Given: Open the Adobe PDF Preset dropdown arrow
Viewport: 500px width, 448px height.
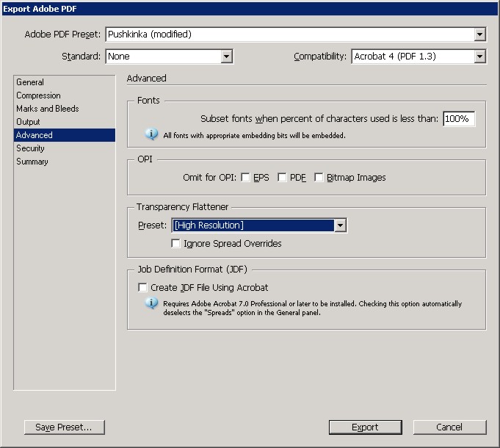Looking at the screenshot, I should click(x=479, y=34).
